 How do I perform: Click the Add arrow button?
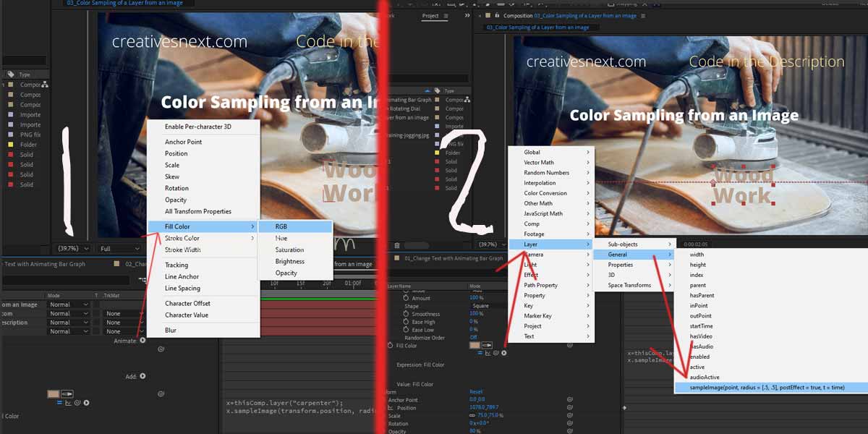[x=142, y=376]
